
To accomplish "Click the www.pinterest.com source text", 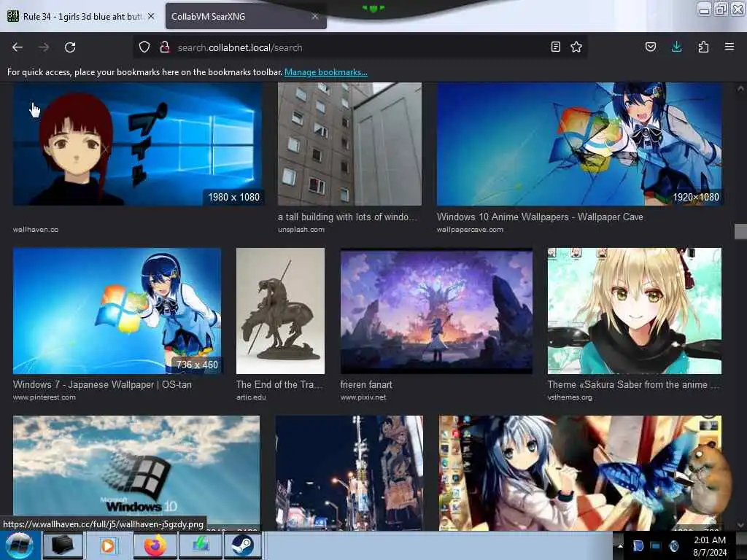I will (44, 397).
